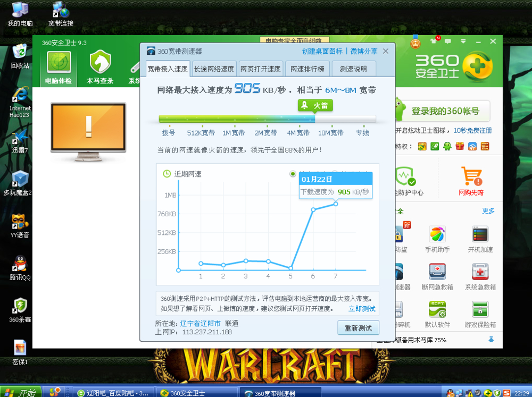Open 电脑体检 in 360安全卫士 toolbar

coord(59,68)
